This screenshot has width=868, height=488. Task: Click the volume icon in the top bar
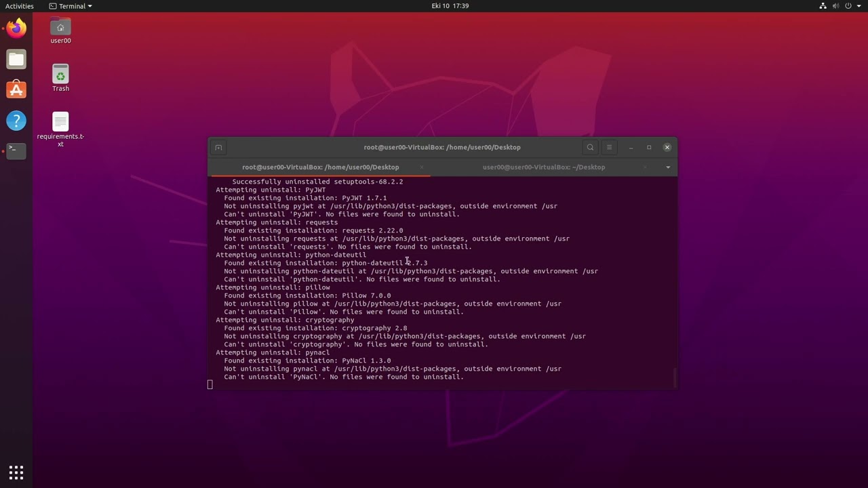(835, 6)
